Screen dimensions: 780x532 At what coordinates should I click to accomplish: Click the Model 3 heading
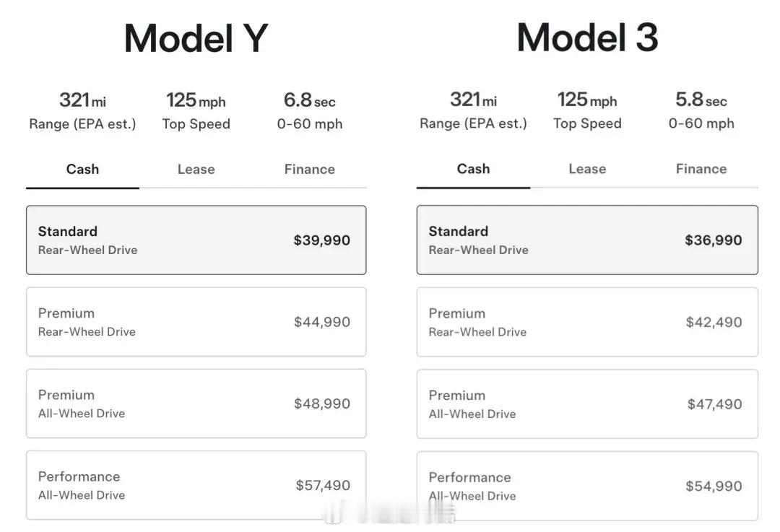[587, 38]
